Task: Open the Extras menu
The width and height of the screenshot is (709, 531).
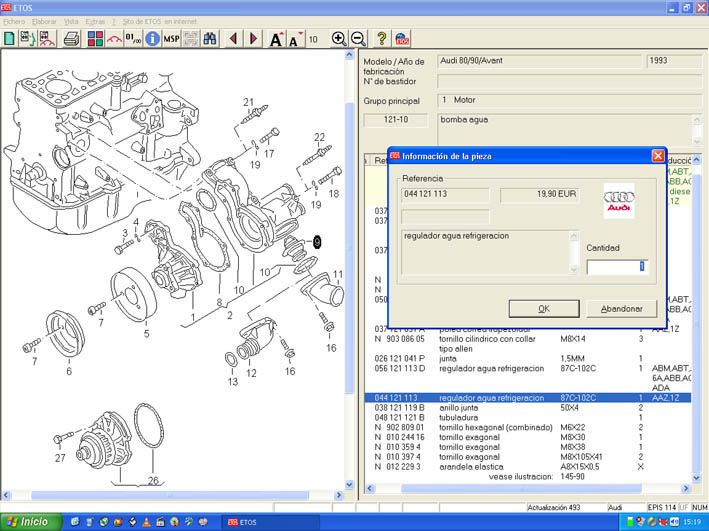Action: (x=95, y=21)
